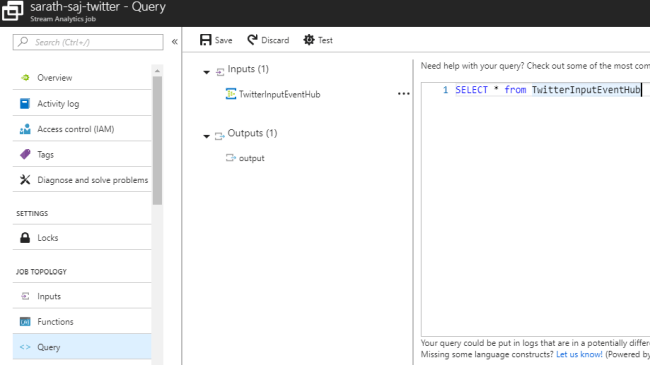Click the SELECT keyword in query
Screen dimensions: 650x365
point(471,90)
